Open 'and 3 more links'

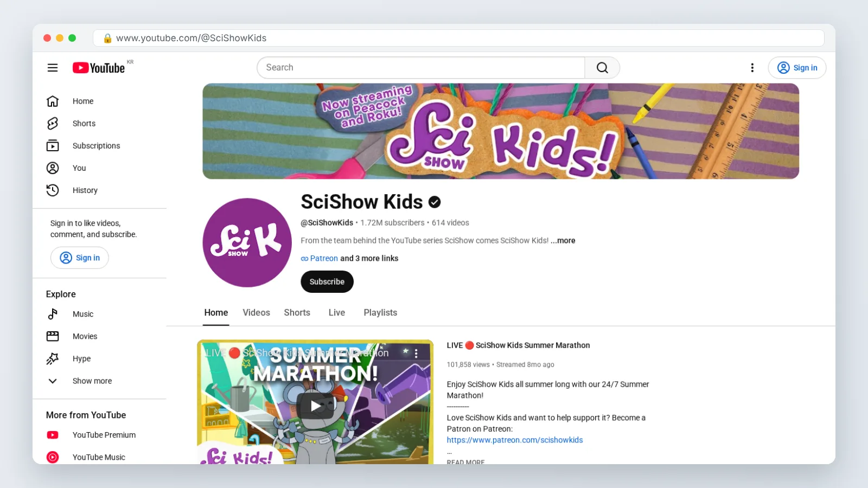coord(369,259)
